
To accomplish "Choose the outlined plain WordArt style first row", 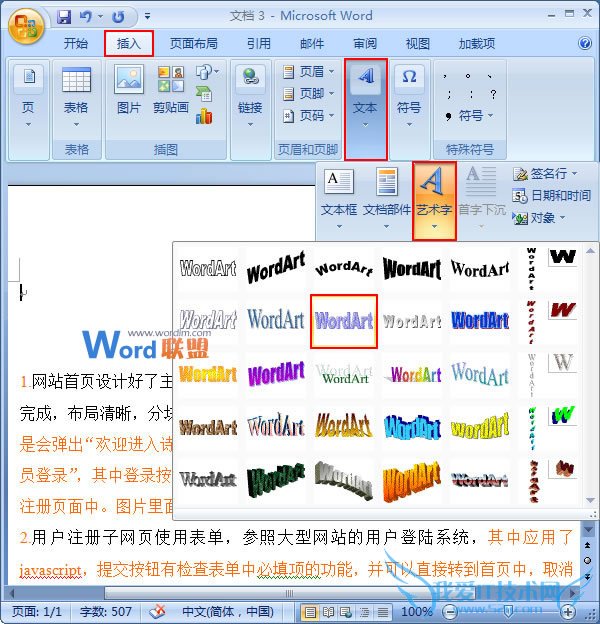I will pyautogui.click(x=208, y=269).
